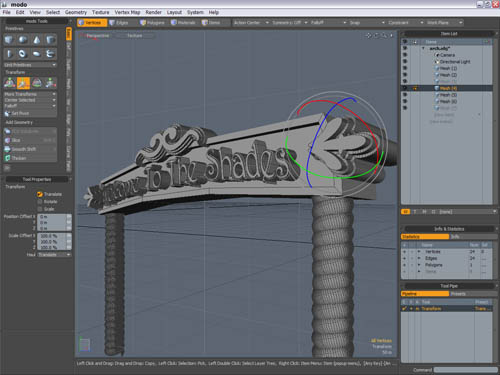Click the Smooth Shift tool
The height and width of the screenshot is (375, 500).
(29, 149)
